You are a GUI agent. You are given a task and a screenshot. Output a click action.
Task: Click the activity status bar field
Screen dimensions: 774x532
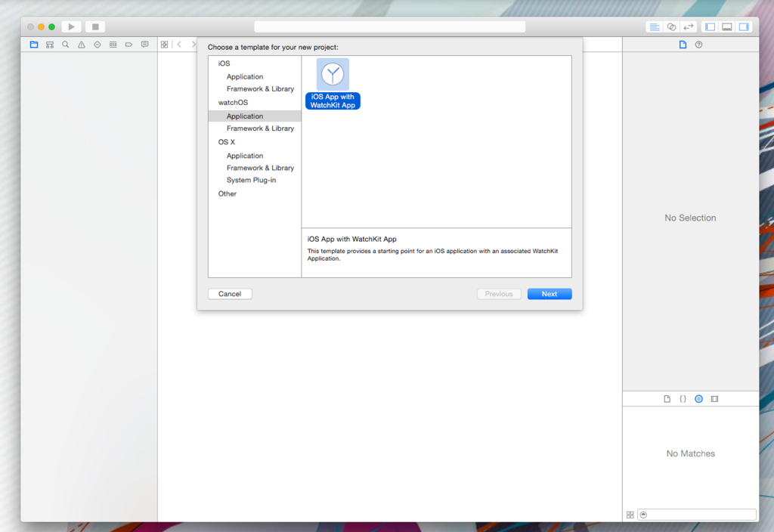(389, 26)
